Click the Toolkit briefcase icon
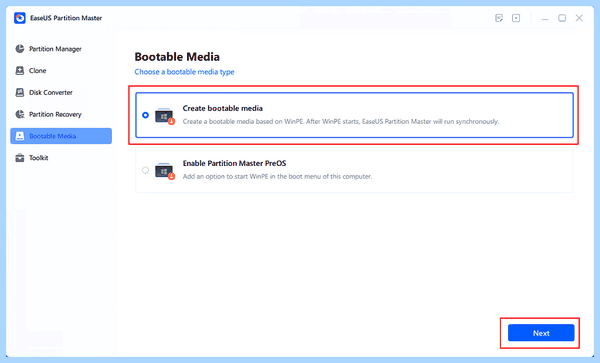The image size is (600, 363). [20, 158]
